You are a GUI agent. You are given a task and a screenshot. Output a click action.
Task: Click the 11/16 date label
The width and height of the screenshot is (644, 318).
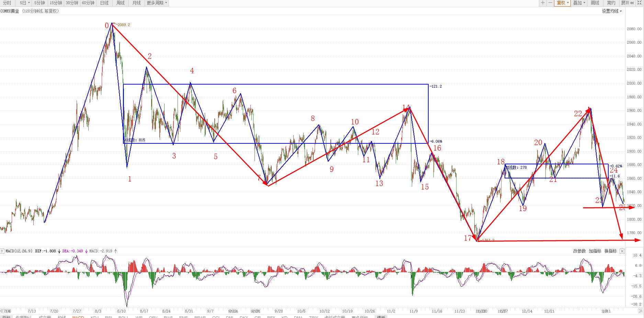point(437,311)
